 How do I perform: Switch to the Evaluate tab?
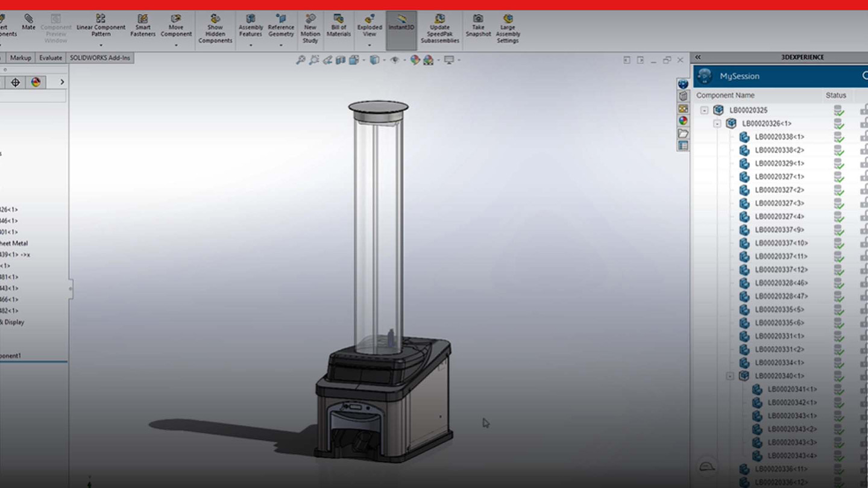[51, 58]
